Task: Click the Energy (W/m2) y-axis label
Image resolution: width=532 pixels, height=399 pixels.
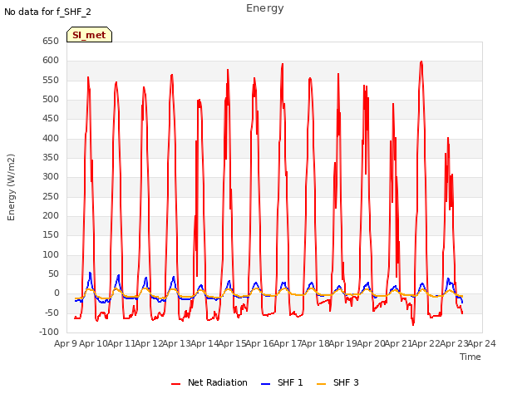Action: coord(11,187)
